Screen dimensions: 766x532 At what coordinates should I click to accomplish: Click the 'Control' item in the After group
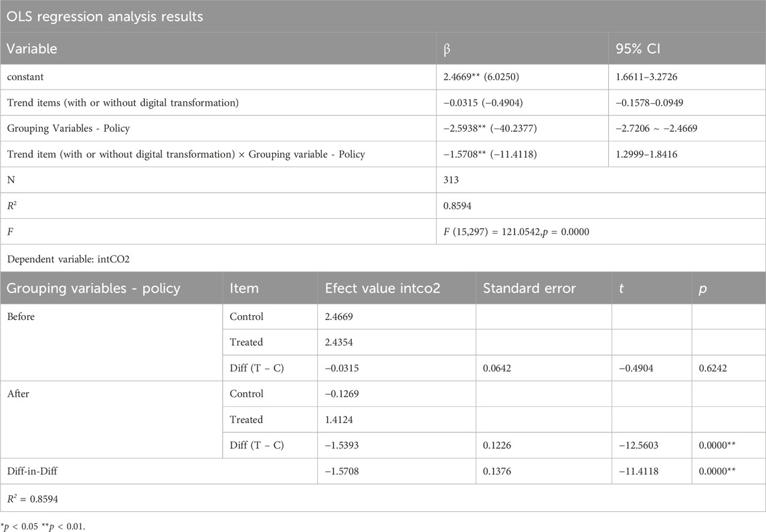(246, 393)
